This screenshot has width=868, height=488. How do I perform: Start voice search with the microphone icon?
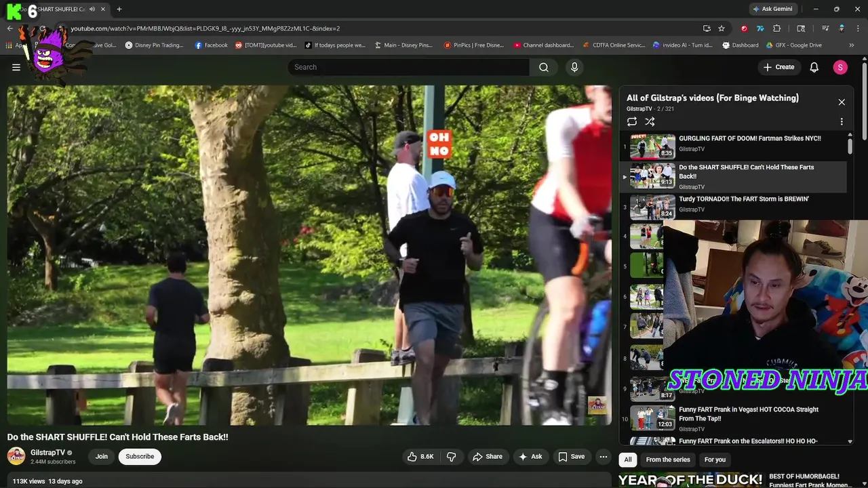(x=574, y=67)
